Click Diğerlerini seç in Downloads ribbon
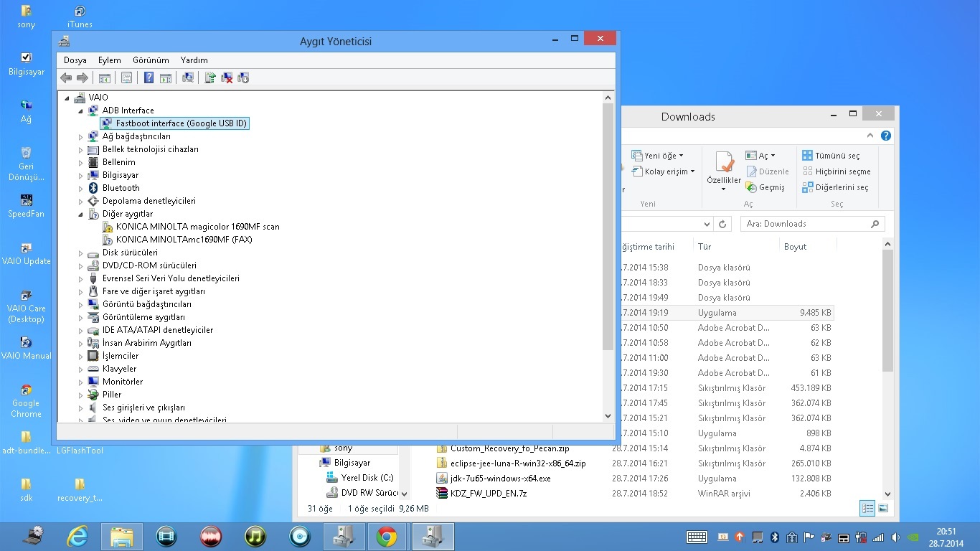 click(x=836, y=187)
